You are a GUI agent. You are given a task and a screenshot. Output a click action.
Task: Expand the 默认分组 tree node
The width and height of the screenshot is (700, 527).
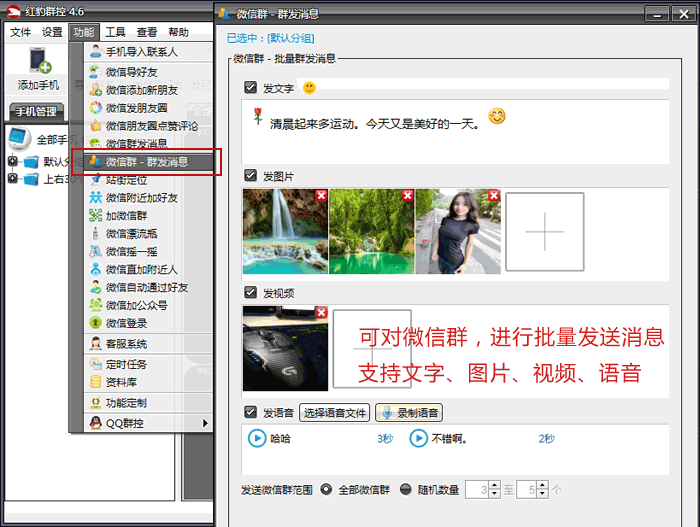coord(13,161)
